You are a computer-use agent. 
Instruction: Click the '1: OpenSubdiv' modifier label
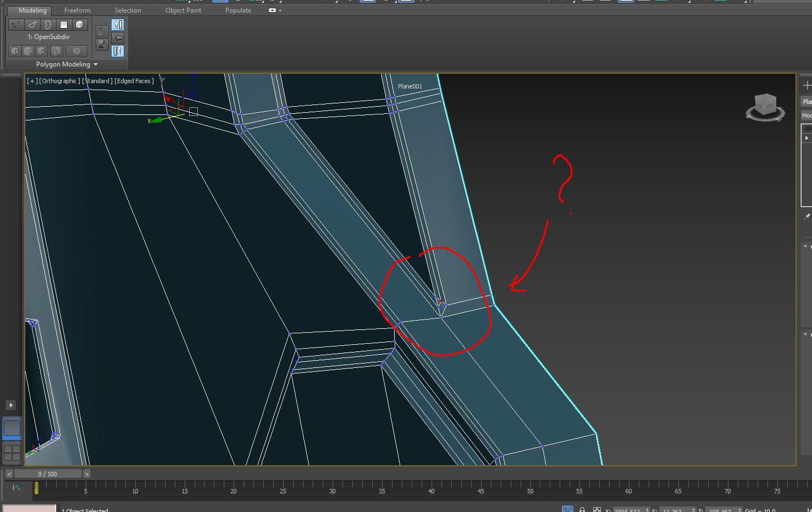[48, 37]
